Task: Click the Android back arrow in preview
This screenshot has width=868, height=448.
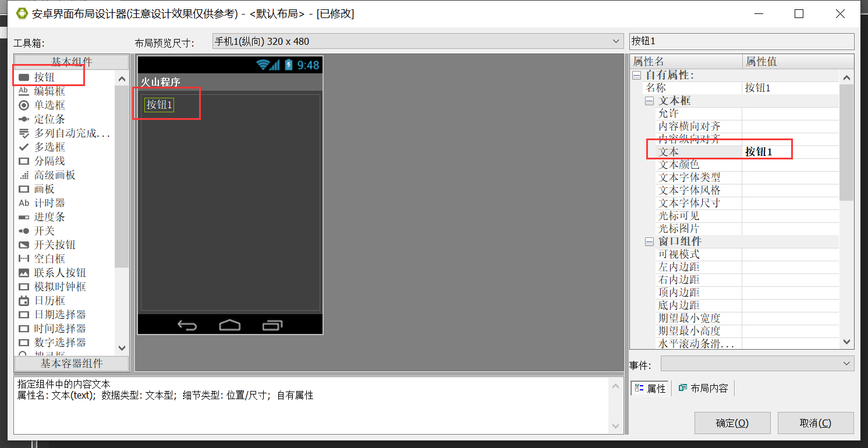Action: pos(187,325)
